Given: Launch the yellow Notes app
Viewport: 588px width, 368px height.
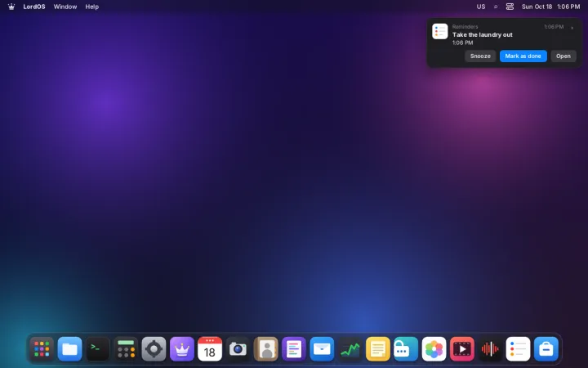Looking at the screenshot, I should (x=378, y=349).
